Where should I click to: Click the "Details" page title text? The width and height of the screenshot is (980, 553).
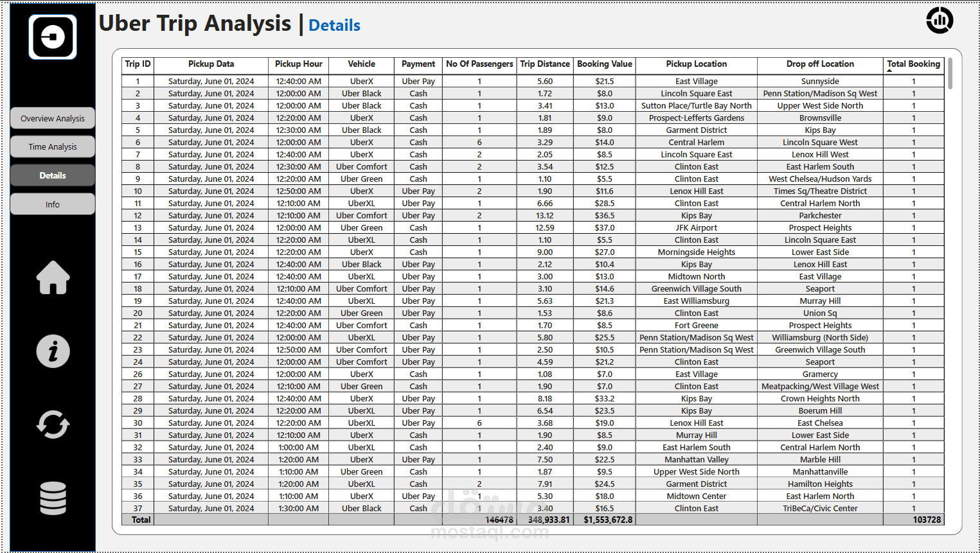334,25
